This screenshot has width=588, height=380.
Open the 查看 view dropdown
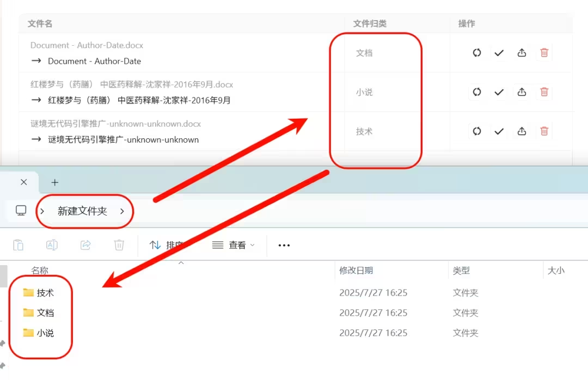233,245
